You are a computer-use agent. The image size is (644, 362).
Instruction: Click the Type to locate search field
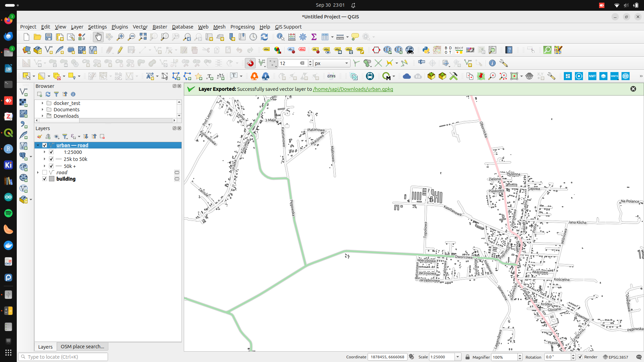(63, 357)
